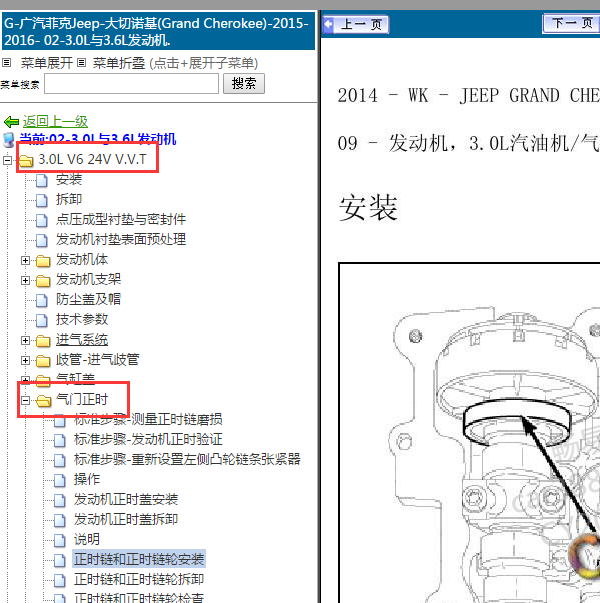Focus the 菜单搜索 input field
600x603 pixels.
[x=131, y=83]
